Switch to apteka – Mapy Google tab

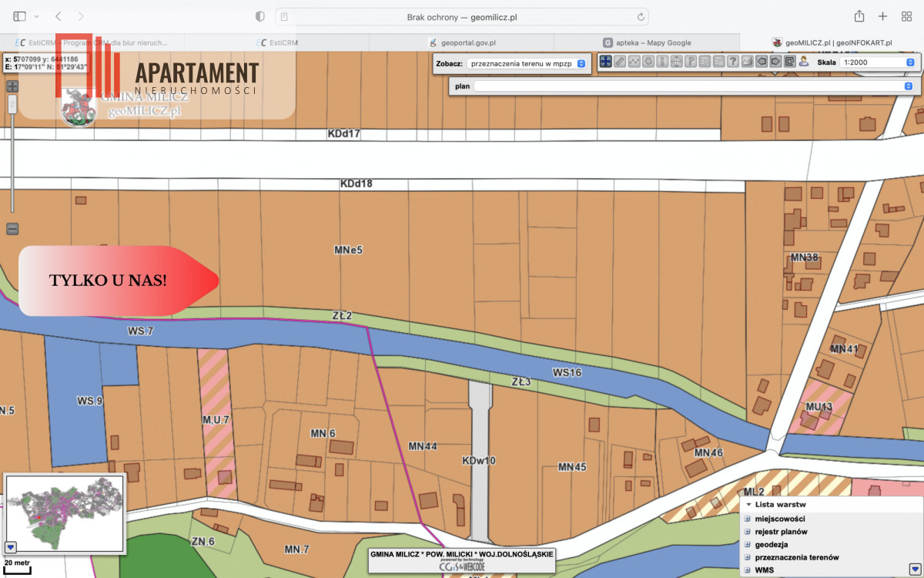pos(647,42)
